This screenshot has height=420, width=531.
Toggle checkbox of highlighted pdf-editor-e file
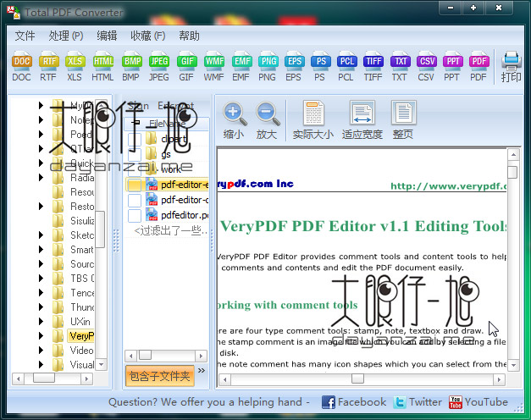(135, 185)
